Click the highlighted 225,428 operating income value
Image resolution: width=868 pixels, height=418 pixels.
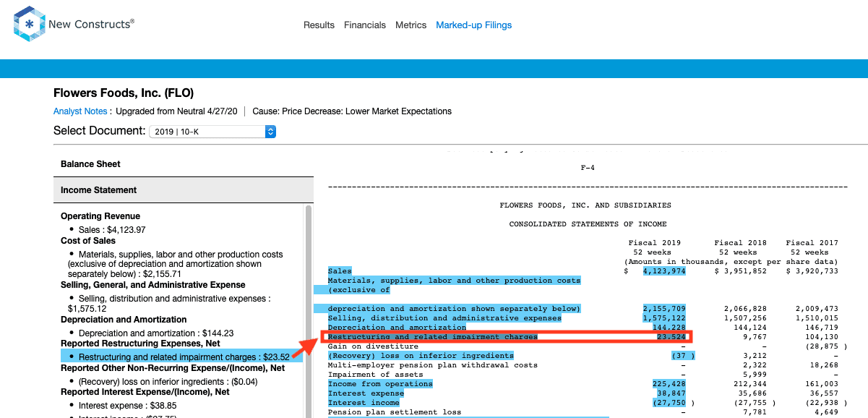click(669, 384)
